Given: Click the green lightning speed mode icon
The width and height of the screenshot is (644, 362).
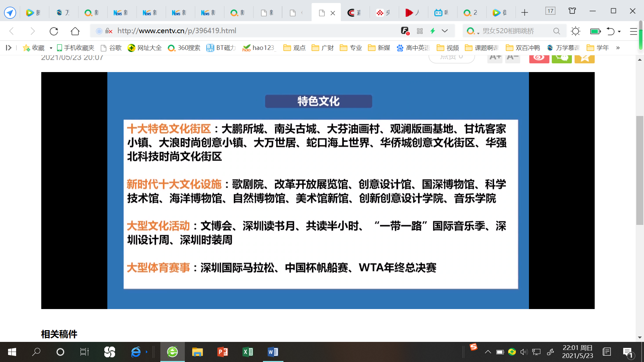Looking at the screenshot, I should coord(433,31).
